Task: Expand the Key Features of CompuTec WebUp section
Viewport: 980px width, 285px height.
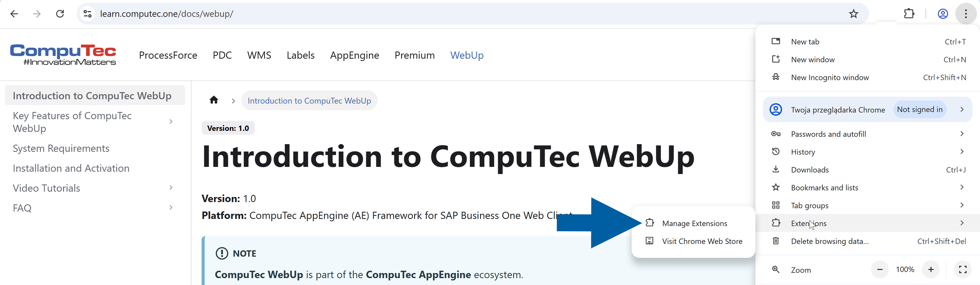Action: point(171,121)
